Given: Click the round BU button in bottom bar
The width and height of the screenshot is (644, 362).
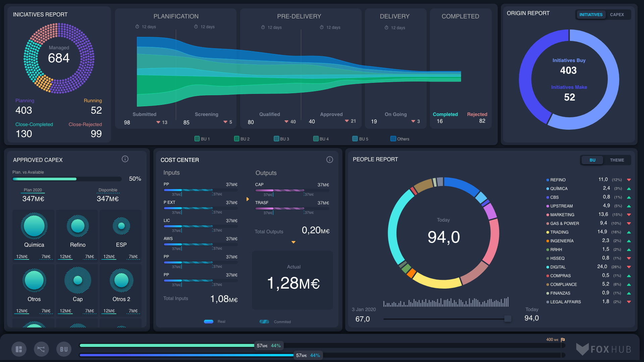Looking at the screenshot, I should (64, 349).
